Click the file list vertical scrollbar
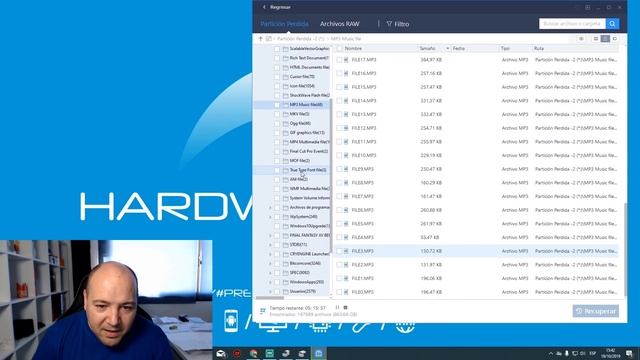Image resolution: width=640 pixels, height=360 pixels. 625,249
